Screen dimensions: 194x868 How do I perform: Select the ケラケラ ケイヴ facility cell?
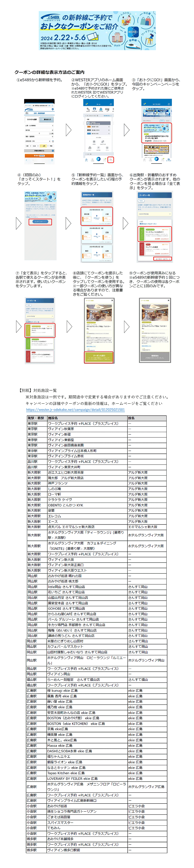coord(87,500)
